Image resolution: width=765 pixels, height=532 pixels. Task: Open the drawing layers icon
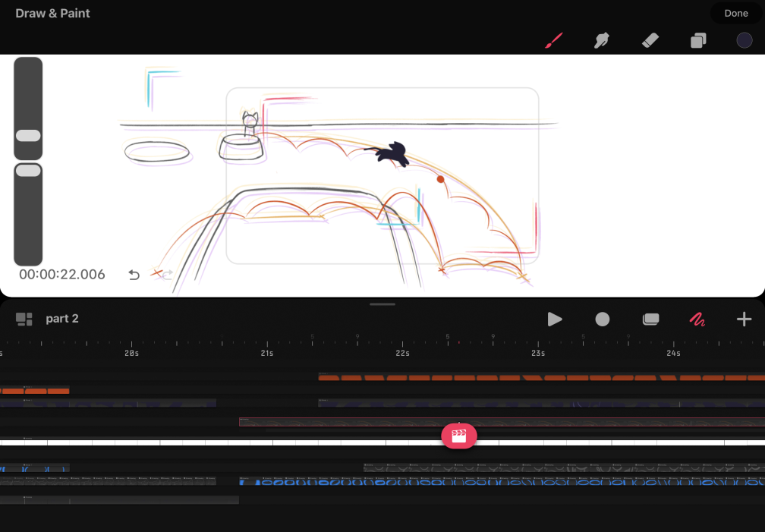click(x=698, y=40)
